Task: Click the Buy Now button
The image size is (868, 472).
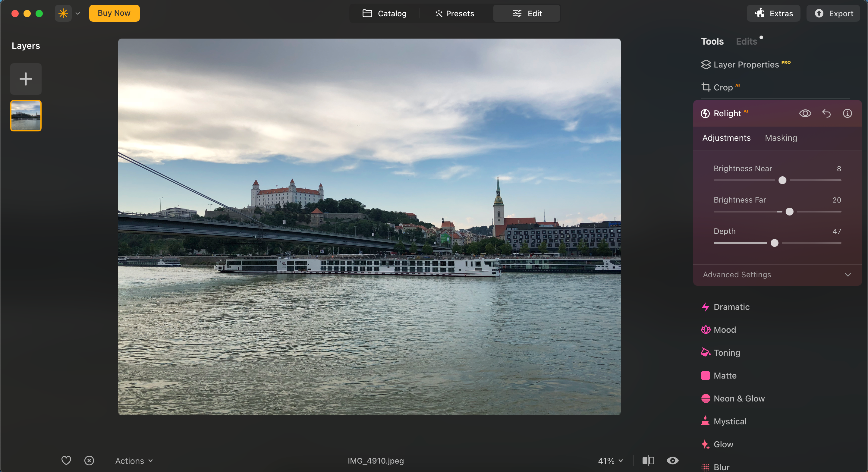Action: click(114, 13)
